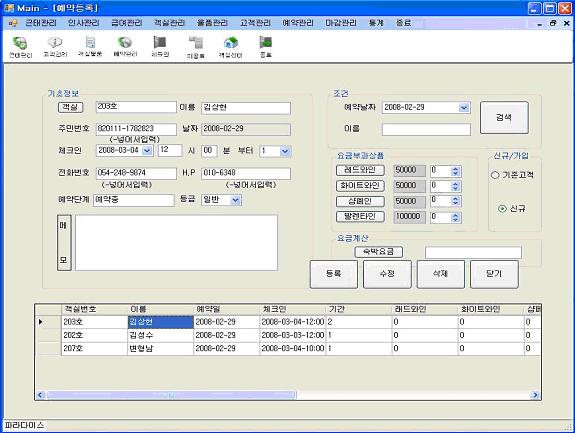This screenshot has height=433, width=575.
Task: Open the 객실관리 menu
Action: pyautogui.click(x=169, y=23)
